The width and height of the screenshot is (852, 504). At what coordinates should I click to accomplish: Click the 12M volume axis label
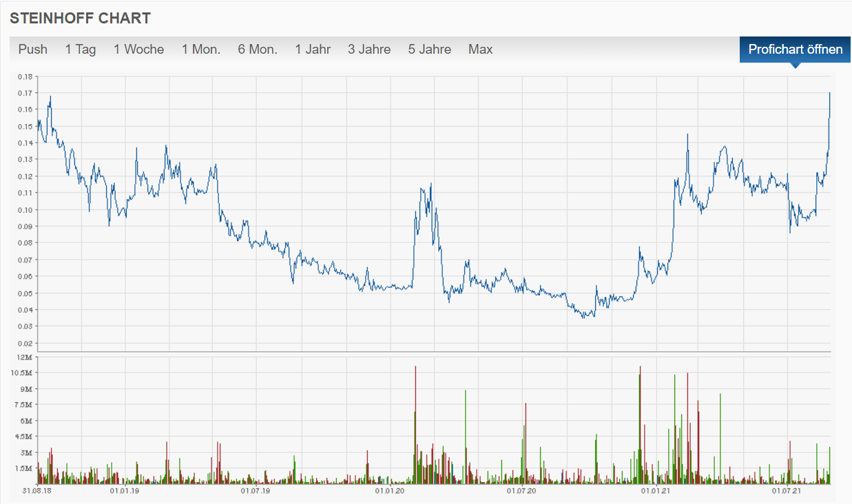[23, 357]
